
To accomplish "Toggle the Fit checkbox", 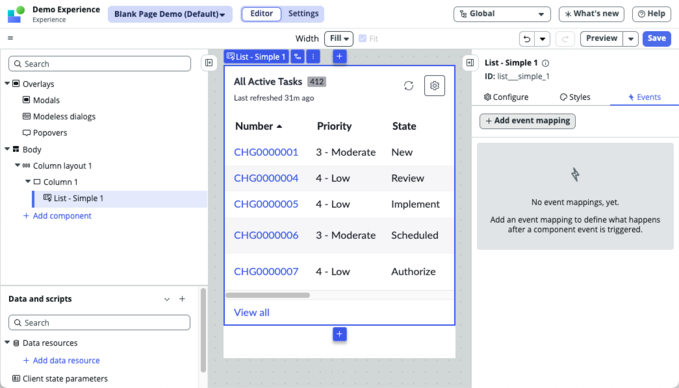I will [x=363, y=39].
